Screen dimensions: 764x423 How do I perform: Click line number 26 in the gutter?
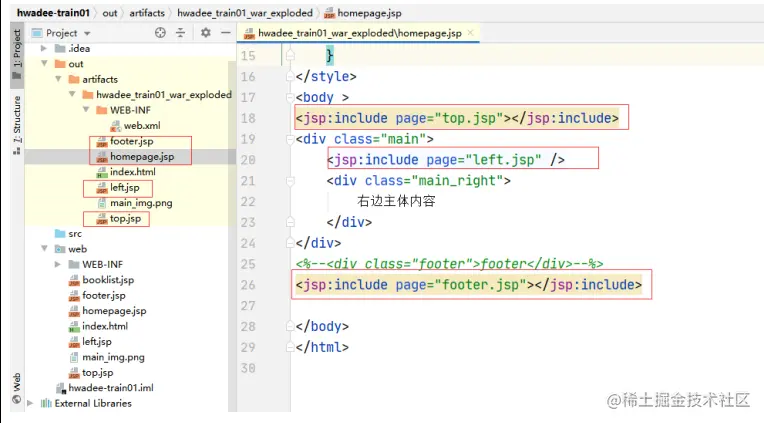[248, 285]
